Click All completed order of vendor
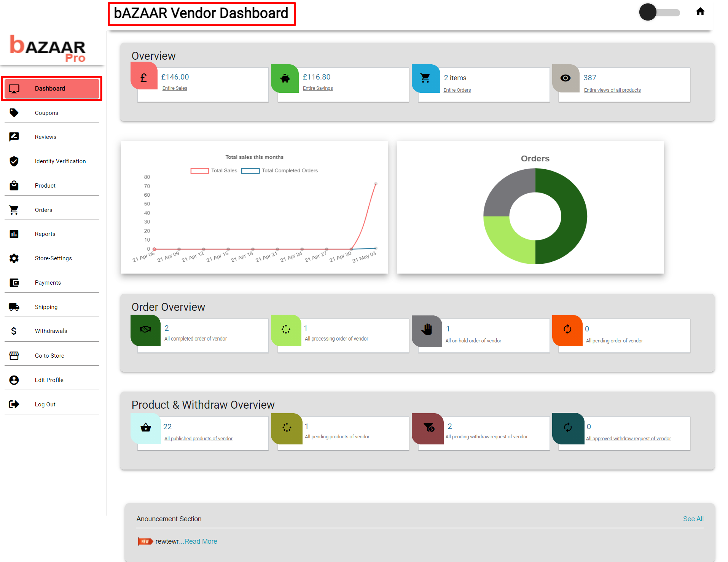The width and height of the screenshot is (728, 562). click(195, 338)
